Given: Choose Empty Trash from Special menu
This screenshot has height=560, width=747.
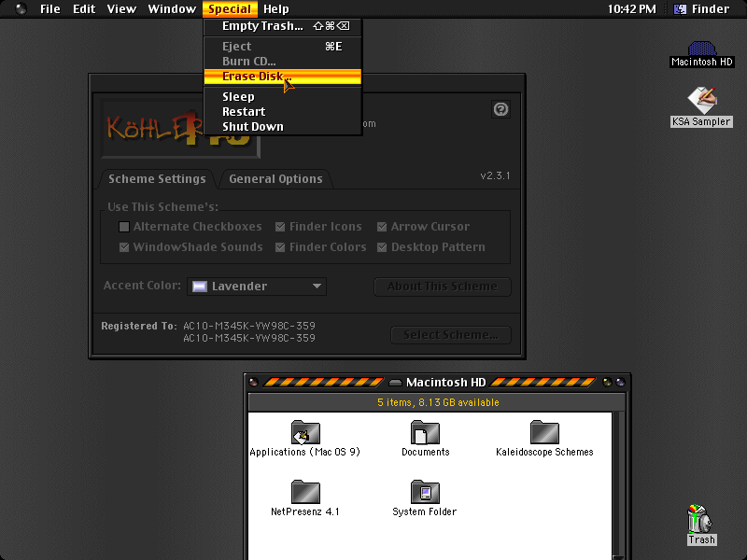Looking at the screenshot, I should [283, 26].
